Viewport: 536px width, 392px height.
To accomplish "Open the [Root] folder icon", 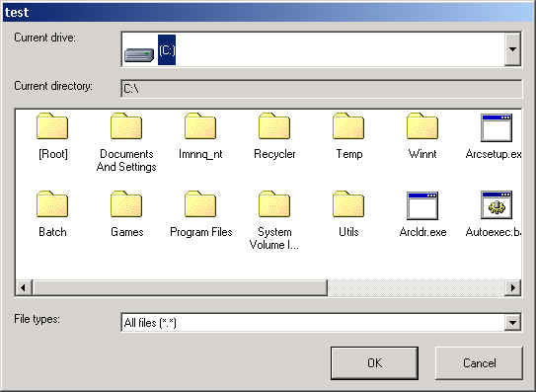I will [52, 125].
